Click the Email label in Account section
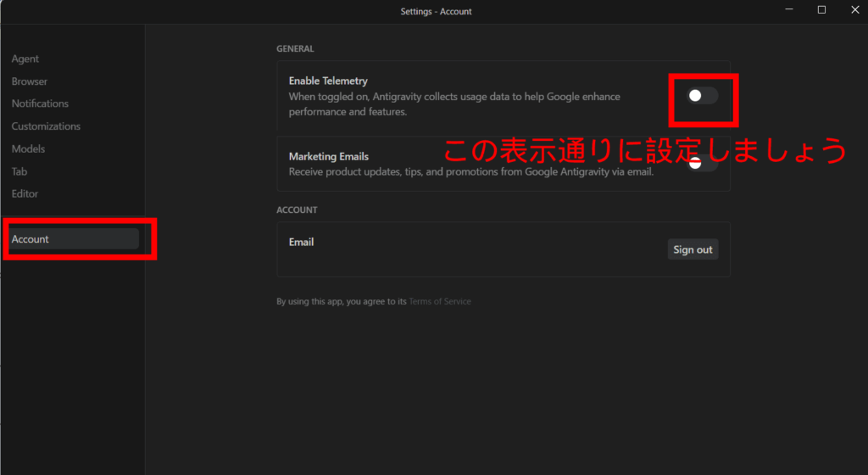Screen dimensions: 868x475 [301, 242]
